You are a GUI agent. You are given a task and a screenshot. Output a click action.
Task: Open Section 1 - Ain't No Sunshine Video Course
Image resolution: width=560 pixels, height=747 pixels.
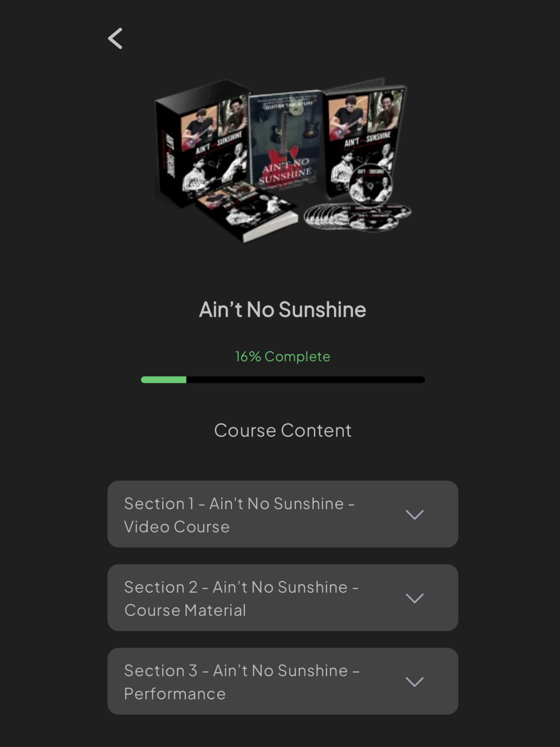[x=283, y=514]
